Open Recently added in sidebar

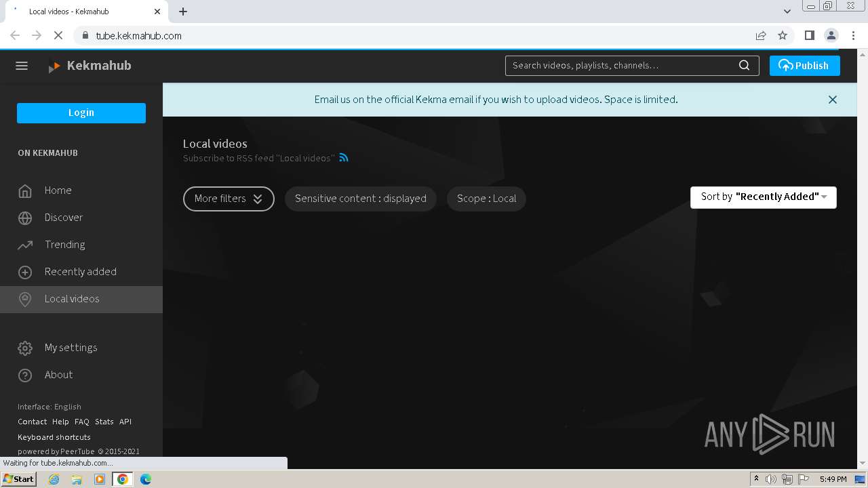[x=81, y=272]
